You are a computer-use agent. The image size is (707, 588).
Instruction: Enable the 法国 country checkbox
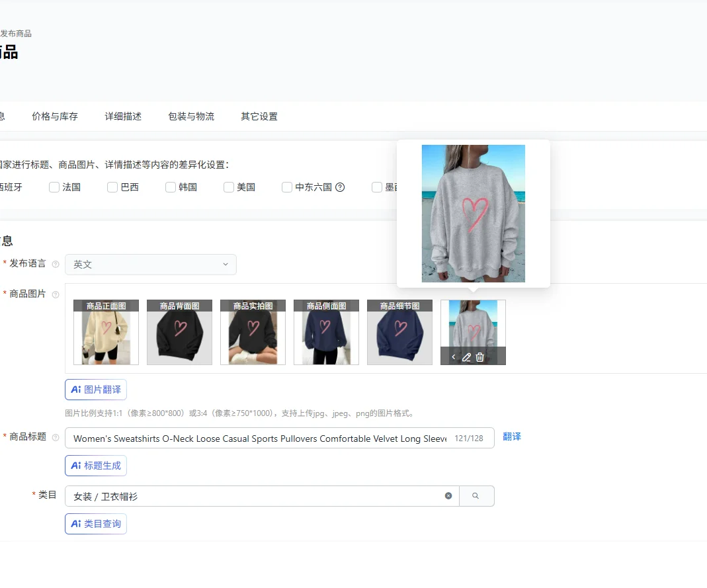54,187
